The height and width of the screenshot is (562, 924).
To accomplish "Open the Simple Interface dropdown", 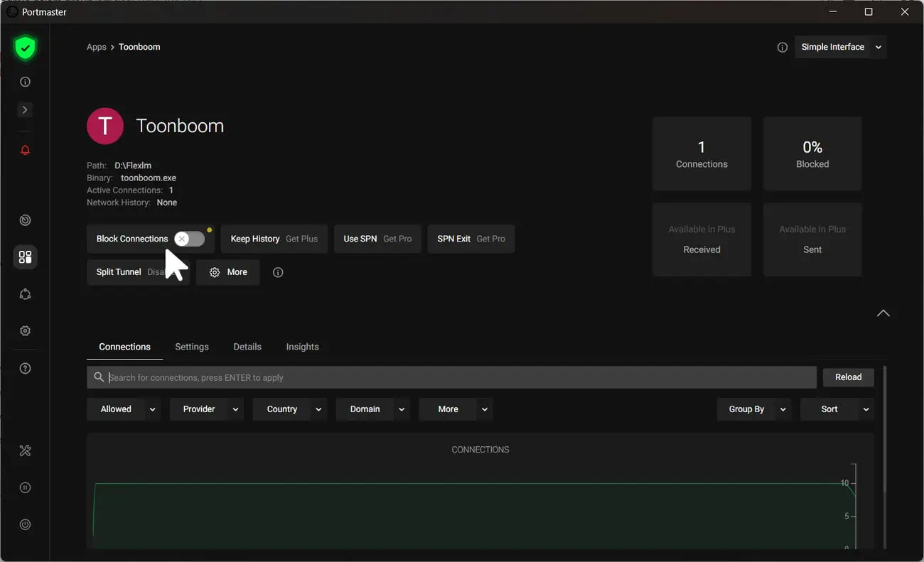I will (841, 47).
